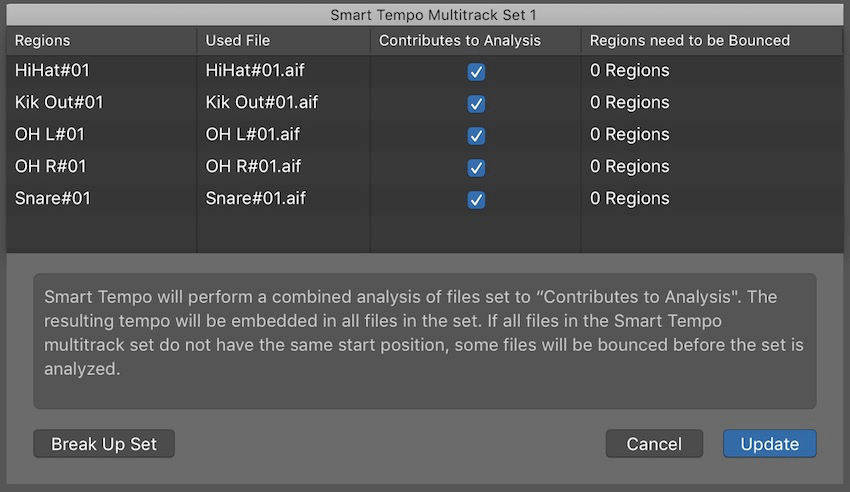
Task: Toggle the OH R#01 analysis checkbox
Action: pos(476,167)
